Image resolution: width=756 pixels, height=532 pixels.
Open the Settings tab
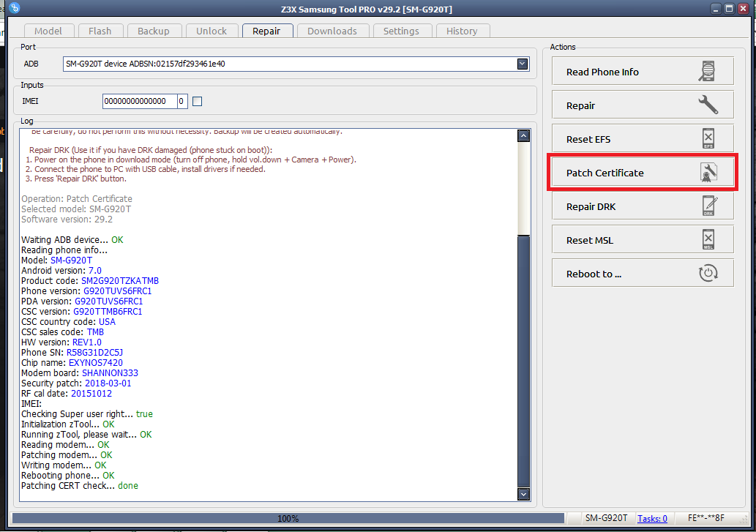click(x=401, y=31)
